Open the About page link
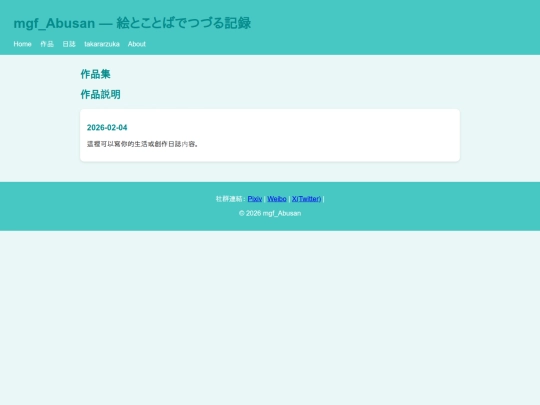 coord(137,44)
